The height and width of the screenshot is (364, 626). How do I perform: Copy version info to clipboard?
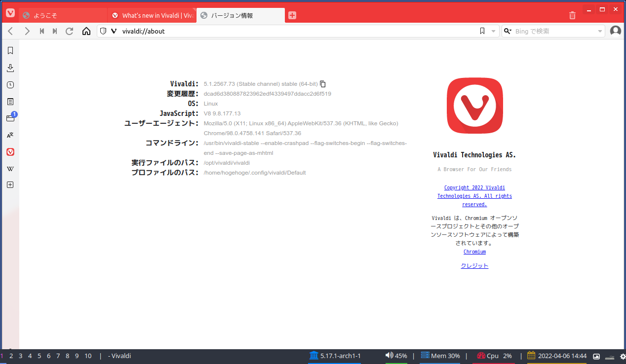pos(323,84)
